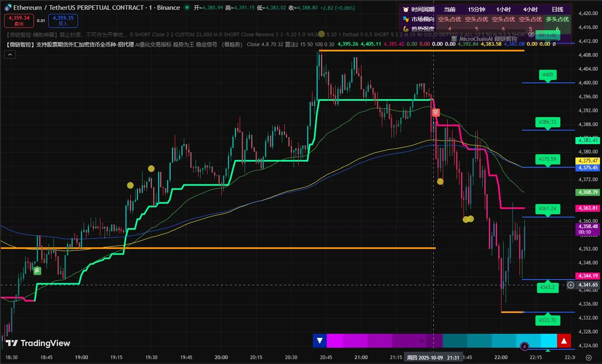Viewport: 602px width, 364px height.
Task: Select the 【微链智控】支持股票期货外汇 indicator legend
Action: tap(70, 44)
